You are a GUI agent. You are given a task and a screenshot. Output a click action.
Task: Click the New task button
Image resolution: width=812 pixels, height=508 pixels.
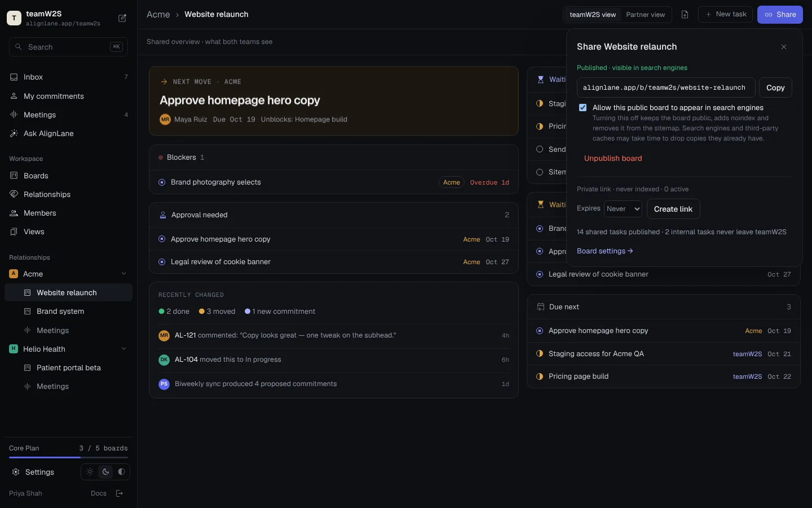pos(725,15)
